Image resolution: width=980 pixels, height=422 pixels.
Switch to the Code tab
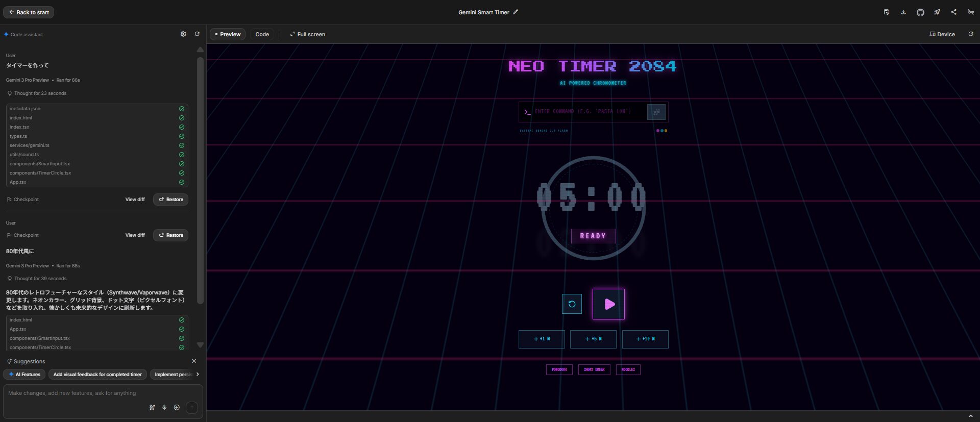[x=262, y=34]
